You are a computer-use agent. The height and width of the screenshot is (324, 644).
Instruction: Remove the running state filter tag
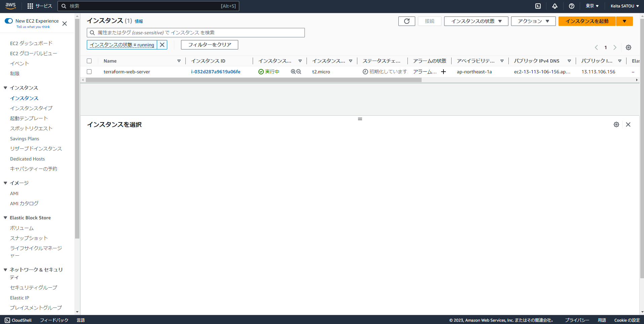162,45
